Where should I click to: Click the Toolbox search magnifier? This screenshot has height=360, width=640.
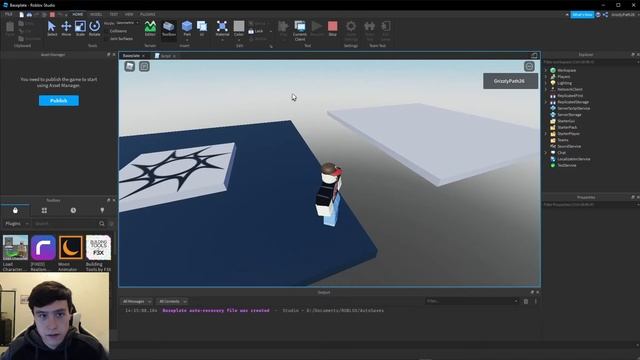[x=102, y=224]
